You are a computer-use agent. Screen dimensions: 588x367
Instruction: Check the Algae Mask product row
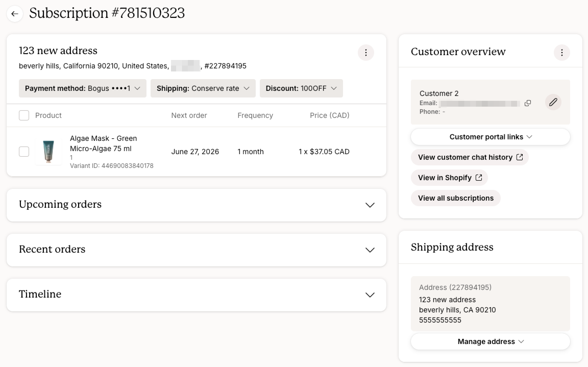click(x=24, y=152)
